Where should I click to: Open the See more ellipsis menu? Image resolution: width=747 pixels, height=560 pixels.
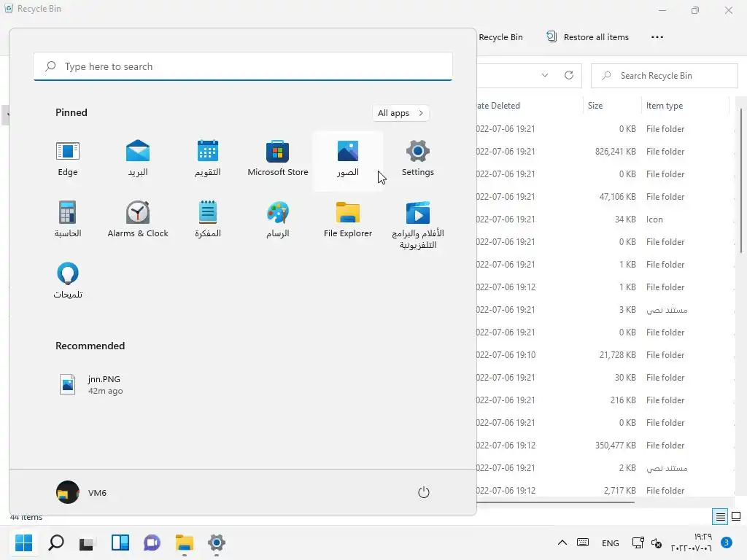click(657, 37)
